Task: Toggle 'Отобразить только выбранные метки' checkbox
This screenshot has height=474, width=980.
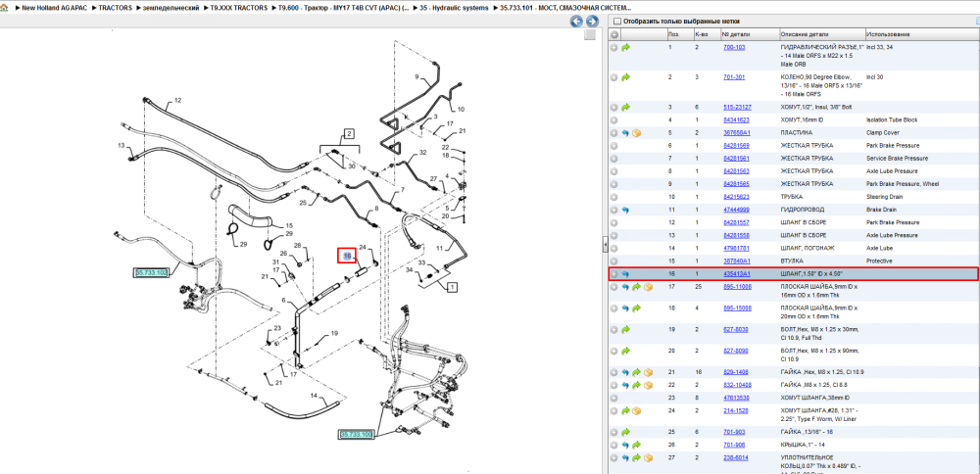Action: (x=617, y=21)
